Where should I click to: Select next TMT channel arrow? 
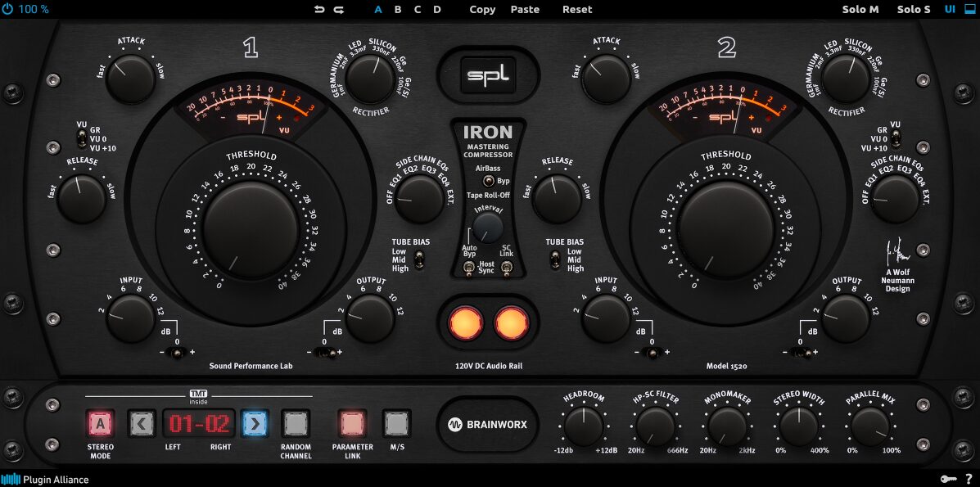[255, 425]
